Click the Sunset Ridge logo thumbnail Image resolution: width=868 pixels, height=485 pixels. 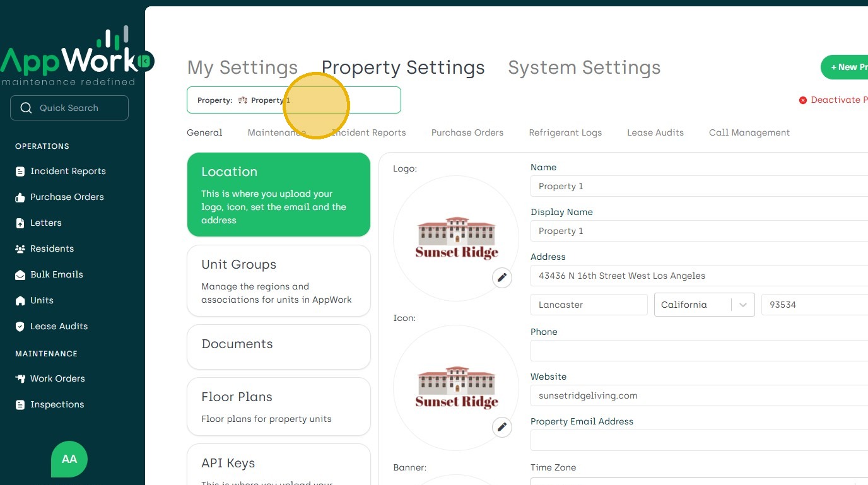click(456, 238)
